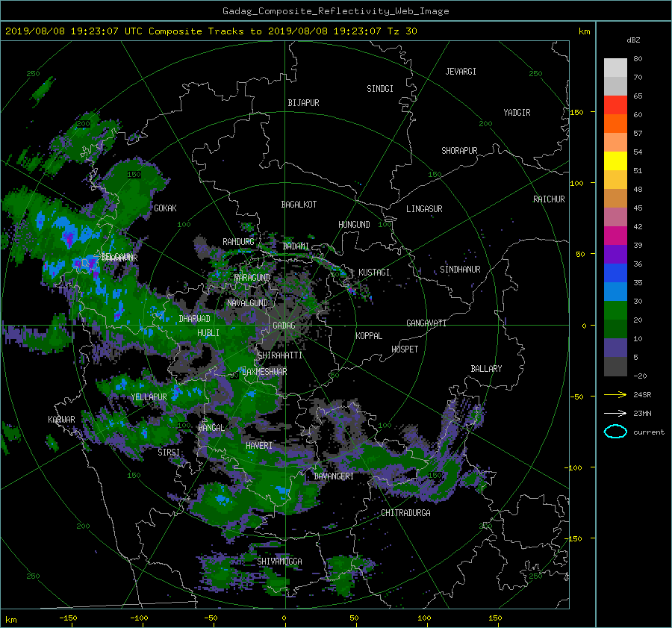The width and height of the screenshot is (672, 628).
Task: Click the LINGASUR city label
Action: [x=424, y=209]
